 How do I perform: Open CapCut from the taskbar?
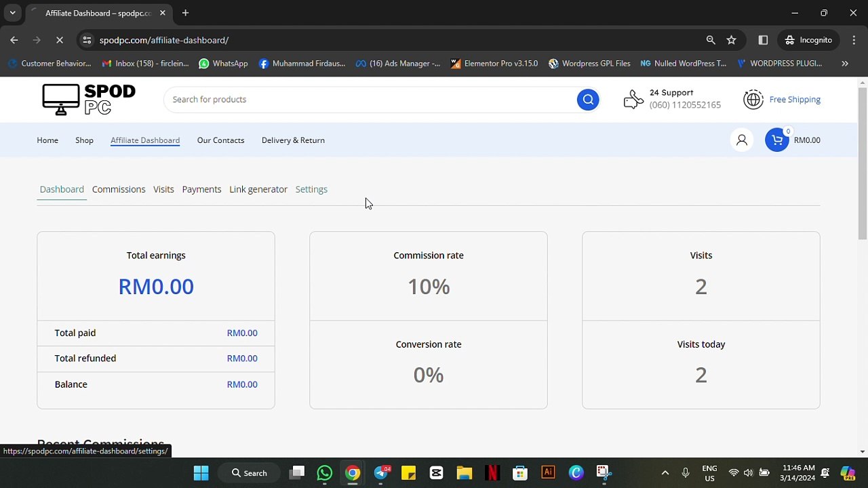pos(436,472)
